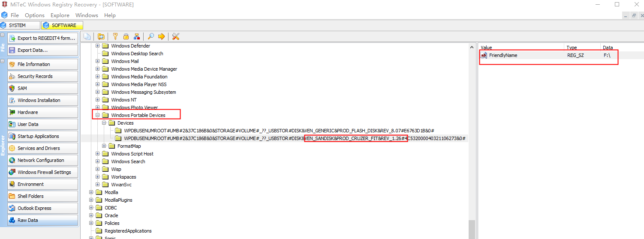Screen dimensions: 644x239
Task: Open the Shell Folders section
Action: coord(42,196)
